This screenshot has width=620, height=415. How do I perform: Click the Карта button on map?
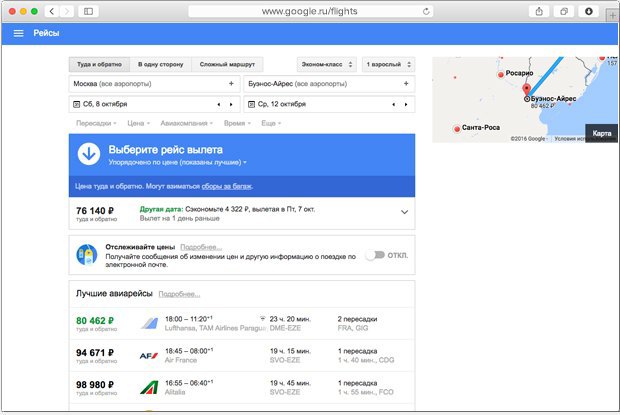601,133
